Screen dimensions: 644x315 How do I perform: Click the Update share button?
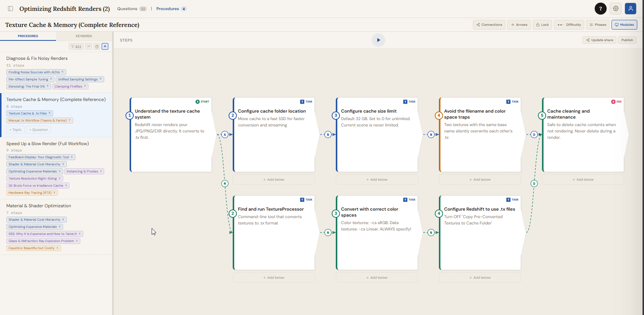(x=599, y=40)
